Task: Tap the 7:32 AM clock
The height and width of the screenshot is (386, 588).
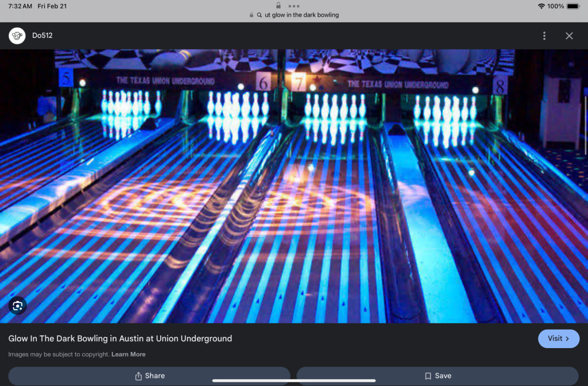Action: [x=20, y=6]
